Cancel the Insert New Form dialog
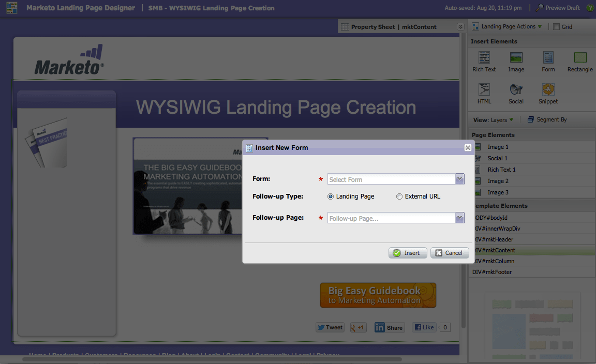596x364 pixels. (x=449, y=253)
